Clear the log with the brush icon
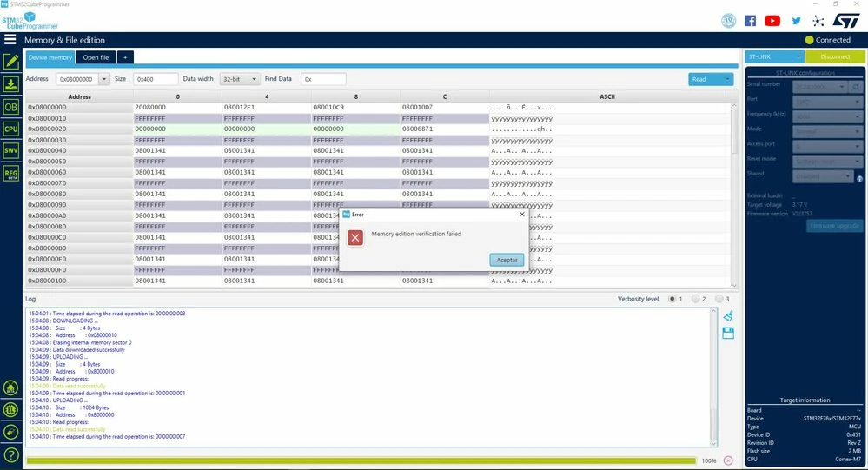 click(728, 316)
